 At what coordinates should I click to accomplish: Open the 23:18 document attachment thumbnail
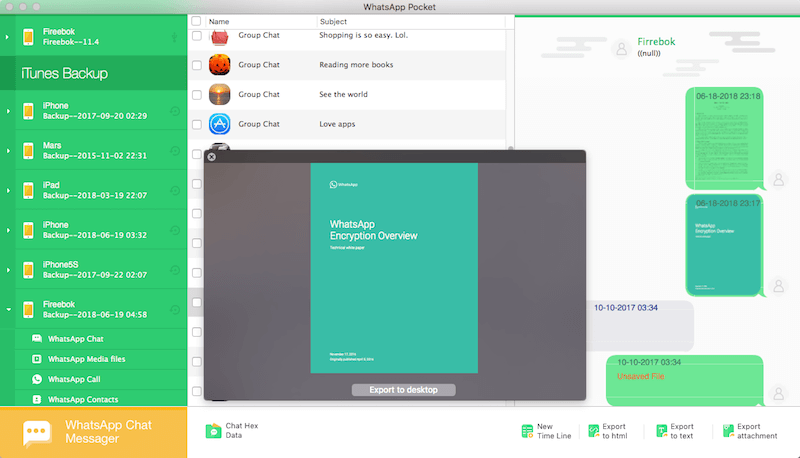(x=724, y=138)
